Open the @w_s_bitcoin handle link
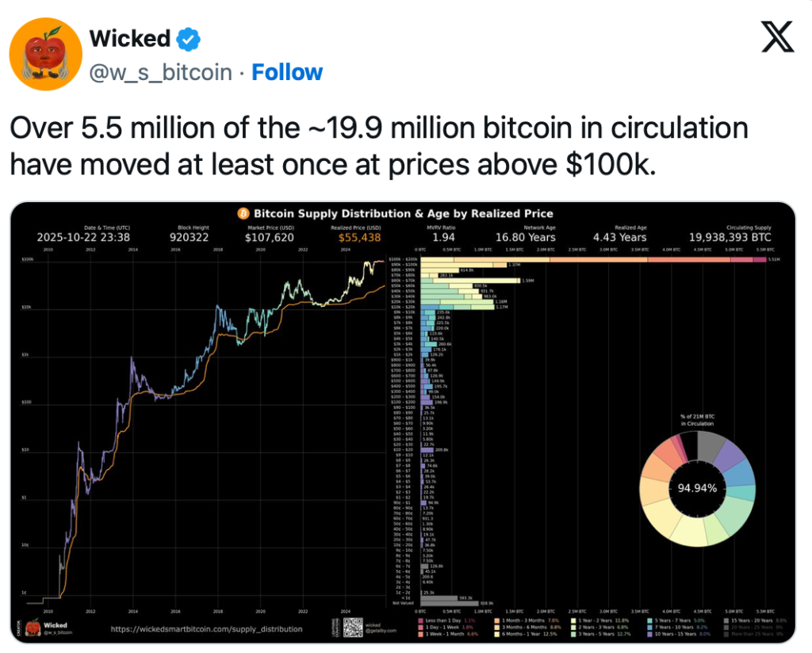Viewport: 812px width, 653px height. coord(161,72)
